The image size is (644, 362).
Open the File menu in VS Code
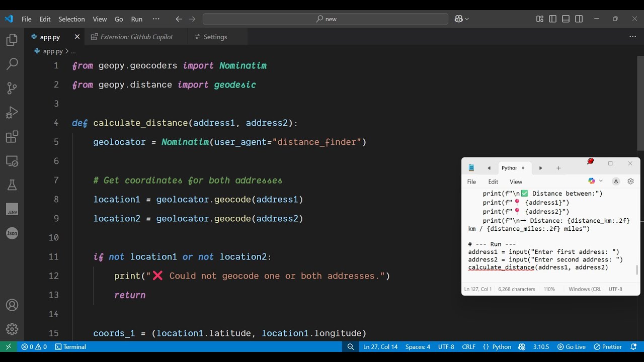click(x=27, y=19)
